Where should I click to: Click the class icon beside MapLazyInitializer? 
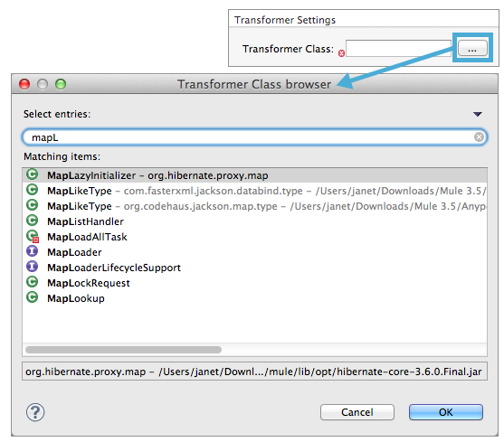coord(33,174)
